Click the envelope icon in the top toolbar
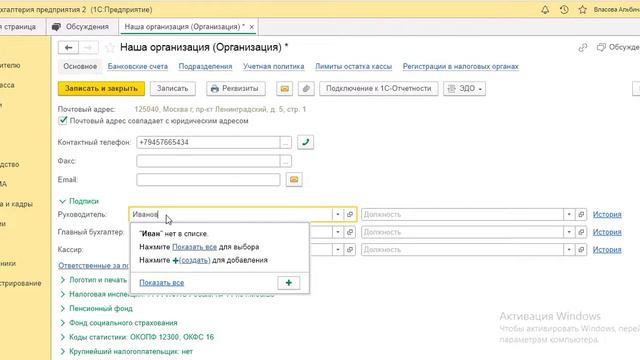The height and width of the screenshot is (360, 640). 284,89
